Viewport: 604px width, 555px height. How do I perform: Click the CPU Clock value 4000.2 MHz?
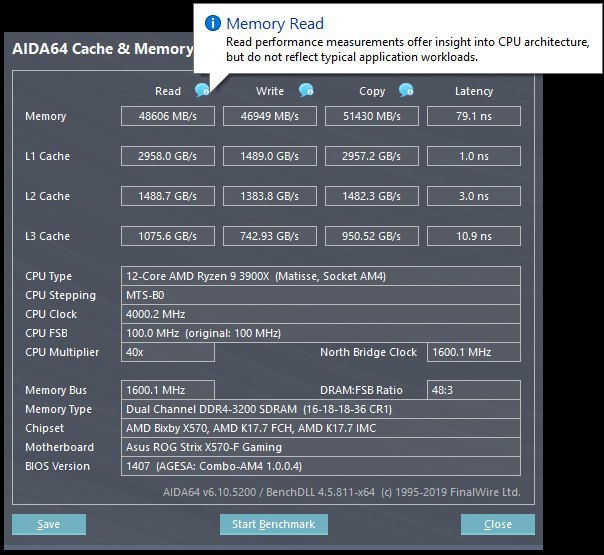321,314
